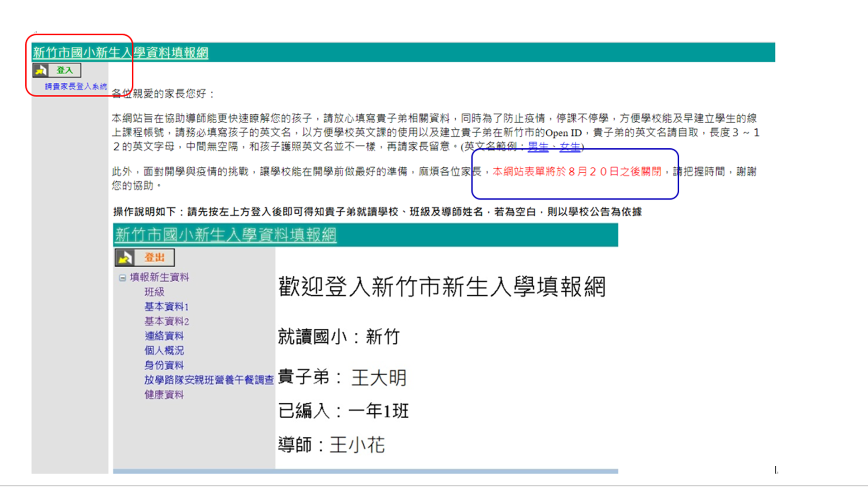The width and height of the screenshot is (868, 487).
Task: Open the 班級 tree item
Action: click(x=154, y=292)
